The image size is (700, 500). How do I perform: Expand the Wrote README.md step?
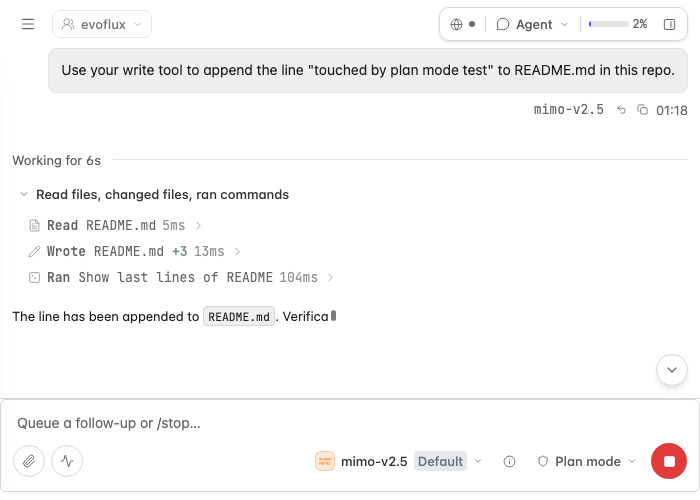pos(134,251)
